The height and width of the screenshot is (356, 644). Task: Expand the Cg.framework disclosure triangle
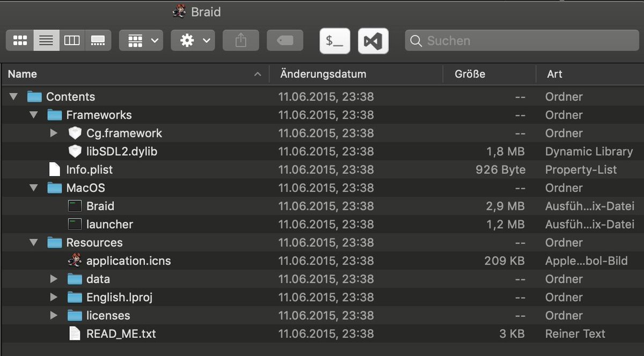click(54, 133)
